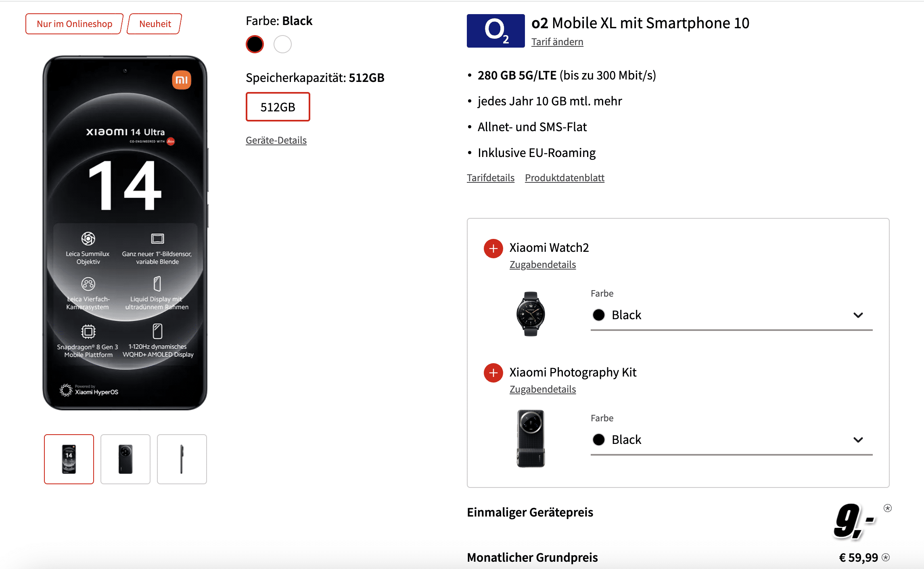The image size is (924, 569).
Task: Click the Photography Kit product image
Action: tap(531, 438)
